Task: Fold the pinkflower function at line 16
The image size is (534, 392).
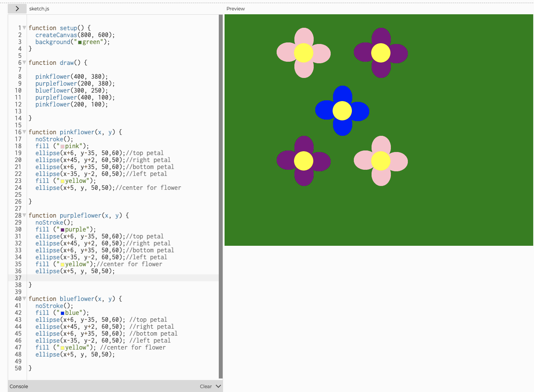Action: (24, 132)
